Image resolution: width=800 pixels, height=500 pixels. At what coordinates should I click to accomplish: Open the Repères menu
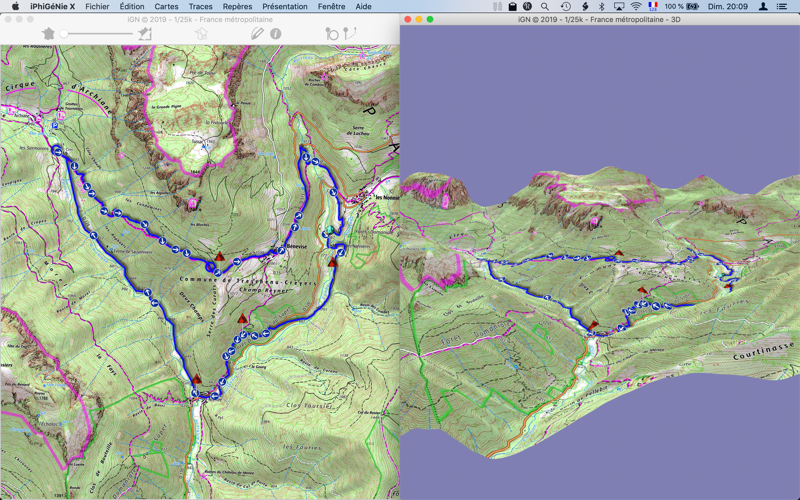[237, 7]
